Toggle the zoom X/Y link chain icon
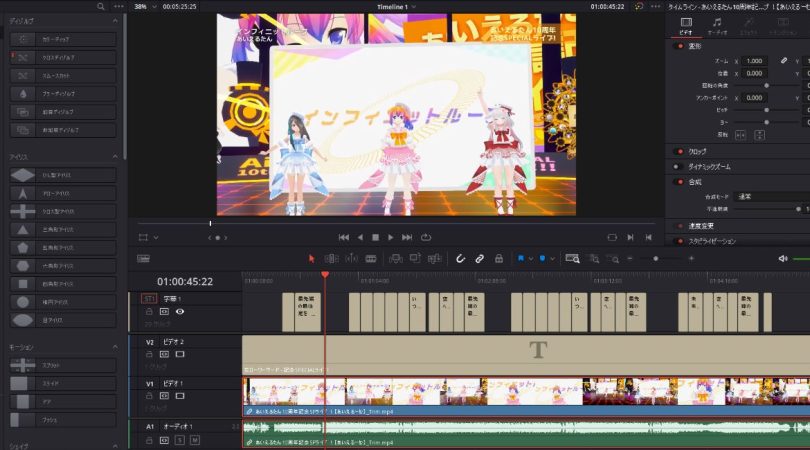The width and height of the screenshot is (810, 450). (784, 60)
